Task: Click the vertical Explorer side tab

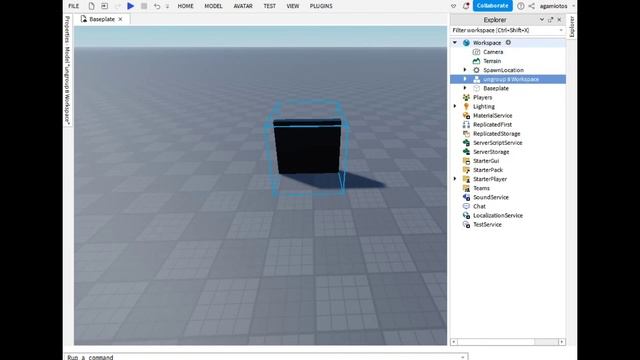Action: point(572,27)
